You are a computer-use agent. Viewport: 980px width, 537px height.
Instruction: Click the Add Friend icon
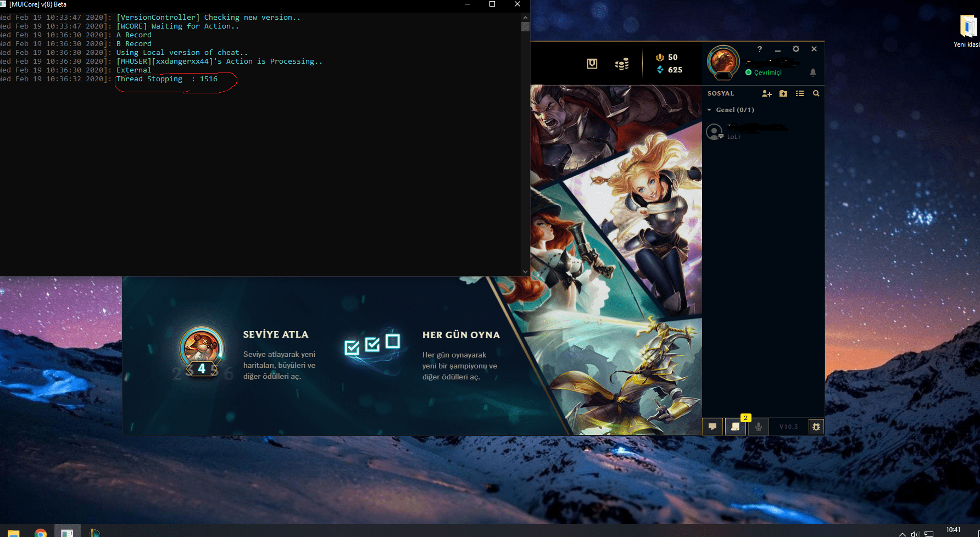(767, 93)
